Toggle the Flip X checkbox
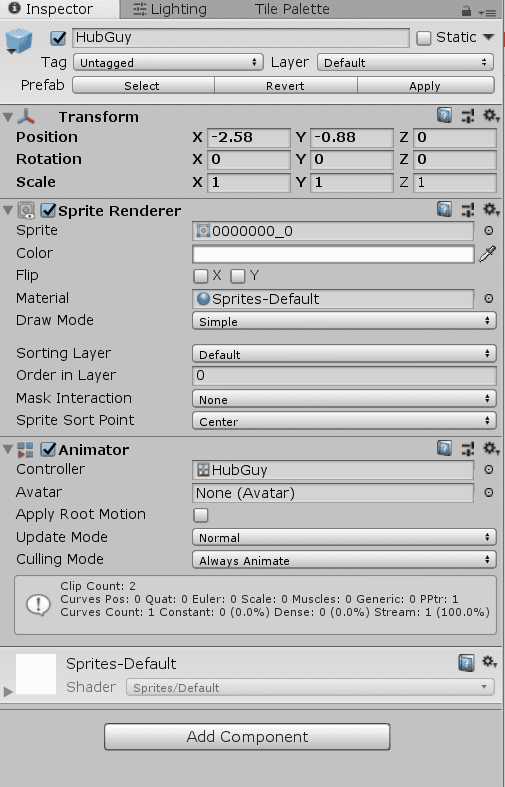 tap(200, 276)
